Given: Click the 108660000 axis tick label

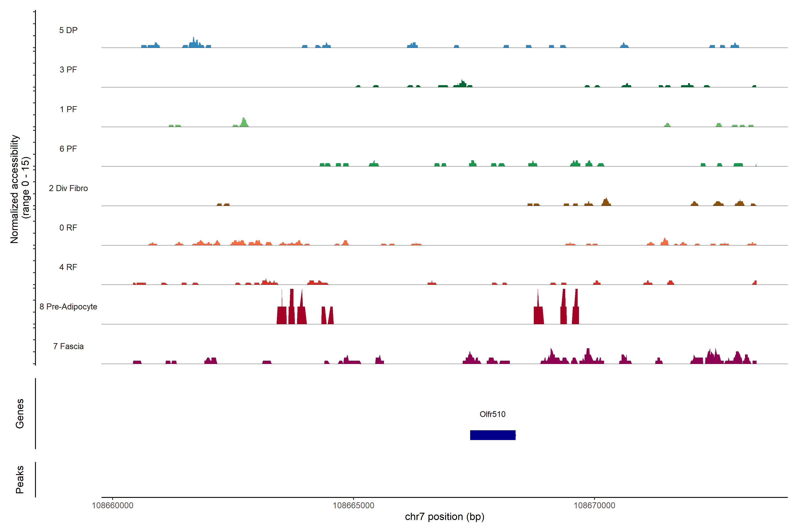Looking at the screenshot, I should tap(113, 505).
